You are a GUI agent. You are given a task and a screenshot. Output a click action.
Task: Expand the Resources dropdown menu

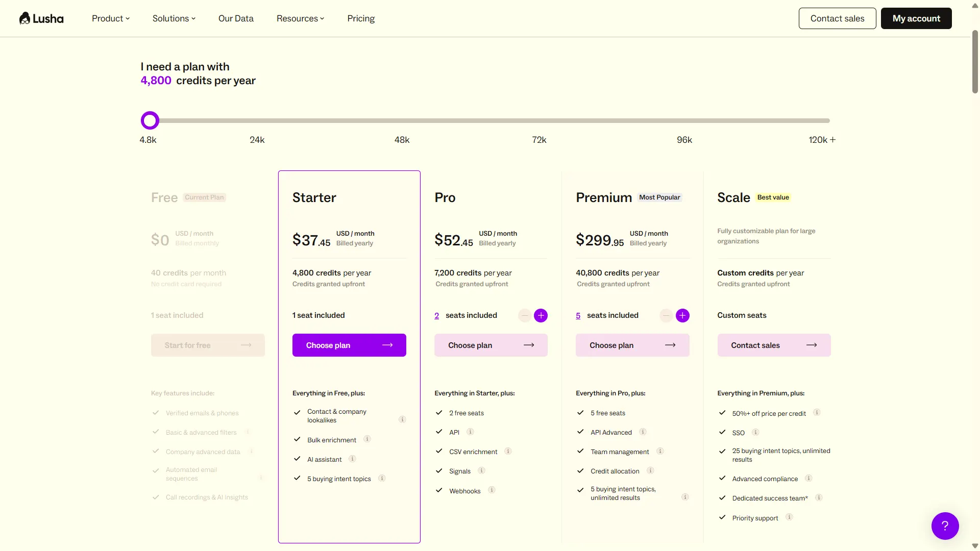(301, 18)
